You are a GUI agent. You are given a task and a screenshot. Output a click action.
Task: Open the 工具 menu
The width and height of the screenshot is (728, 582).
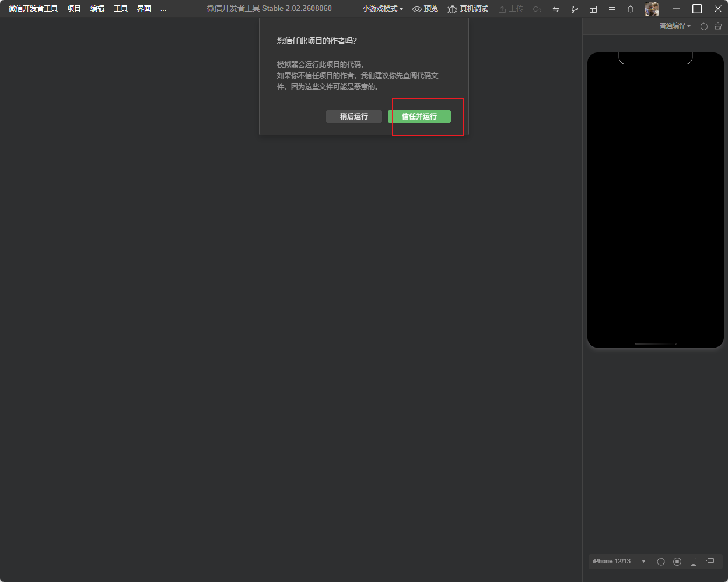coord(121,9)
